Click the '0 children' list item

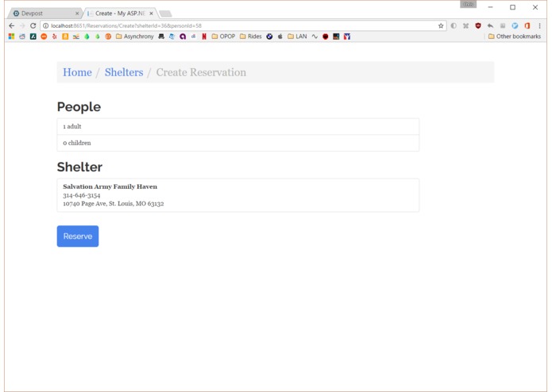238,143
